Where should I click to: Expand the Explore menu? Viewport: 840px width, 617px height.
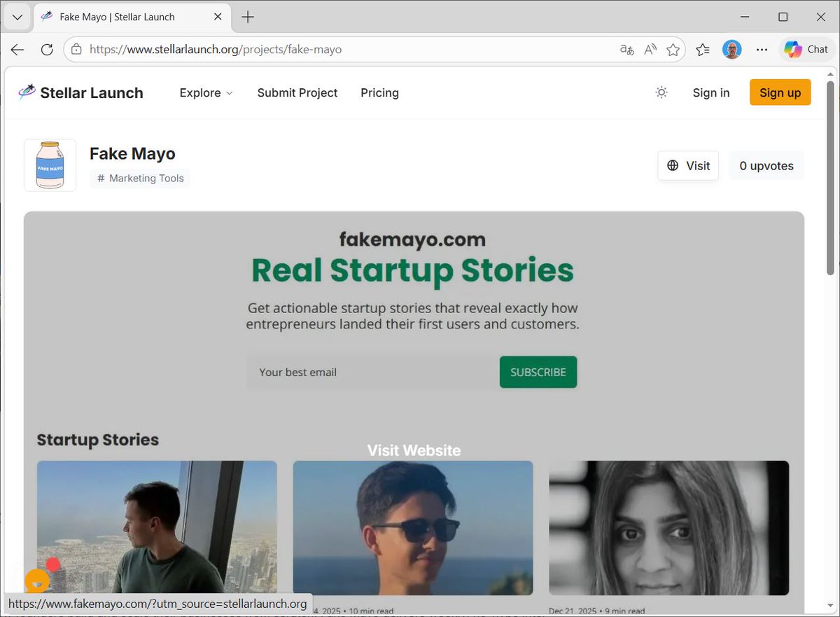tap(206, 92)
